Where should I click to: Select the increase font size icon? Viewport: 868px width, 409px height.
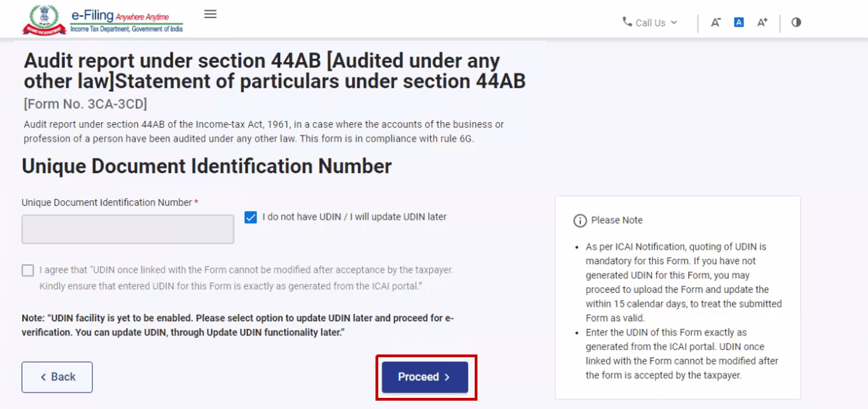click(x=762, y=22)
